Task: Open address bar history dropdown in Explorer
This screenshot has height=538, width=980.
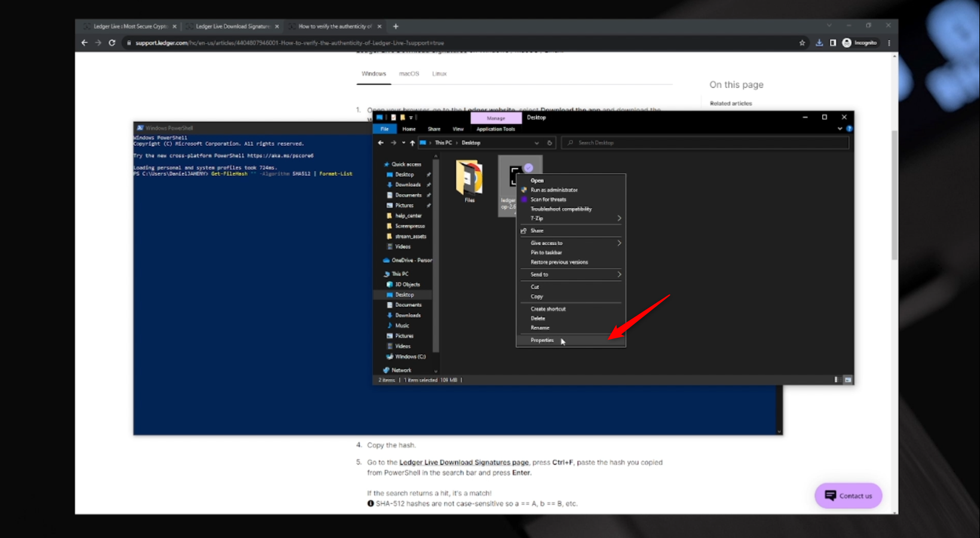Action: (537, 143)
